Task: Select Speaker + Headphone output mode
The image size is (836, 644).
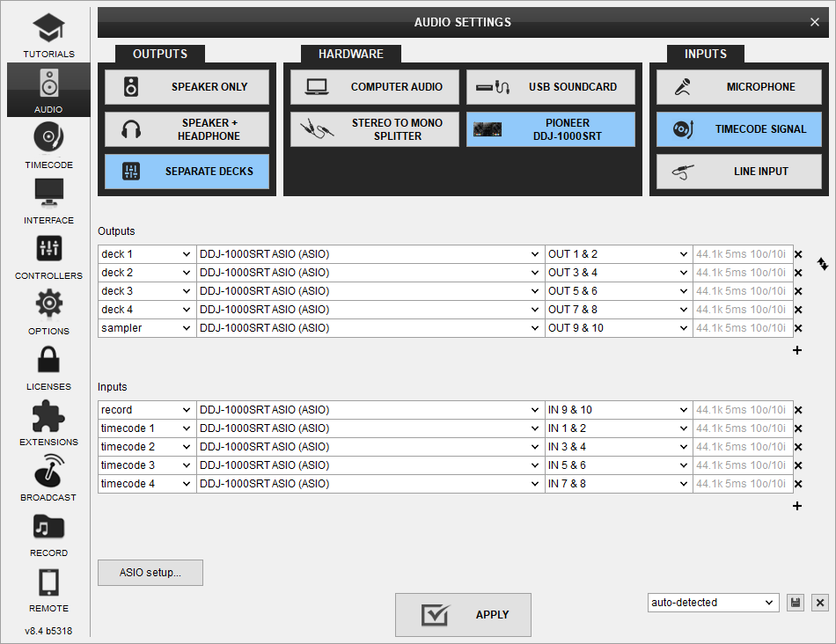Action: 187,129
